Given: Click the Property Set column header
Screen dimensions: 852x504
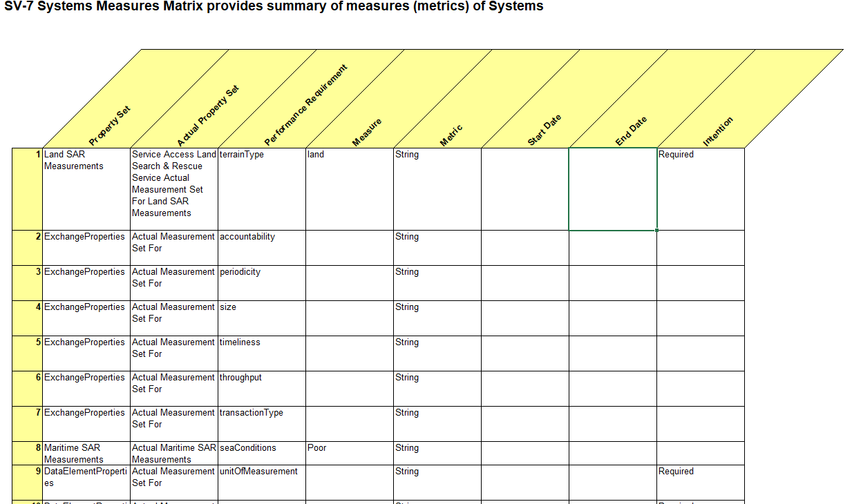Looking at the screenshot, I should 110,126.
